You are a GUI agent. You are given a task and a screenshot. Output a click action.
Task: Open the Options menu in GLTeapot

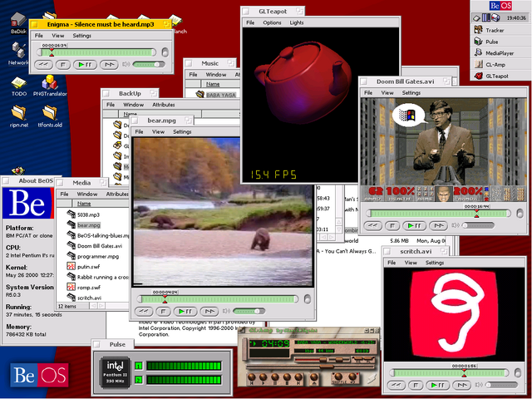click(272, 22)
